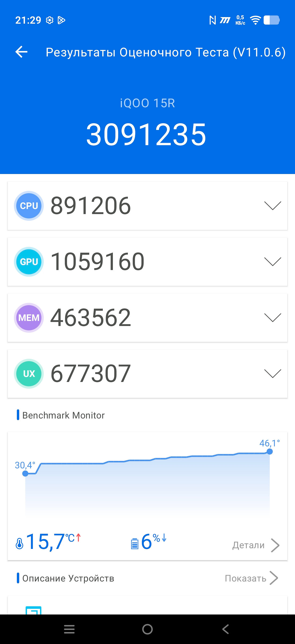The height and width of the screenshot is (644, 295).
Task: Tap the thermometer temperature icon
Action: click(19, 544)
